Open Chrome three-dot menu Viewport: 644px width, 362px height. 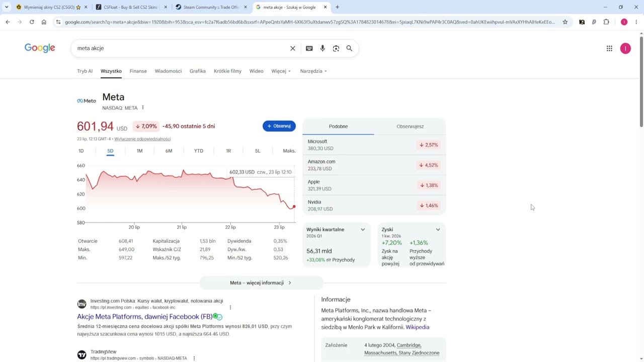(x=636, y=22)
